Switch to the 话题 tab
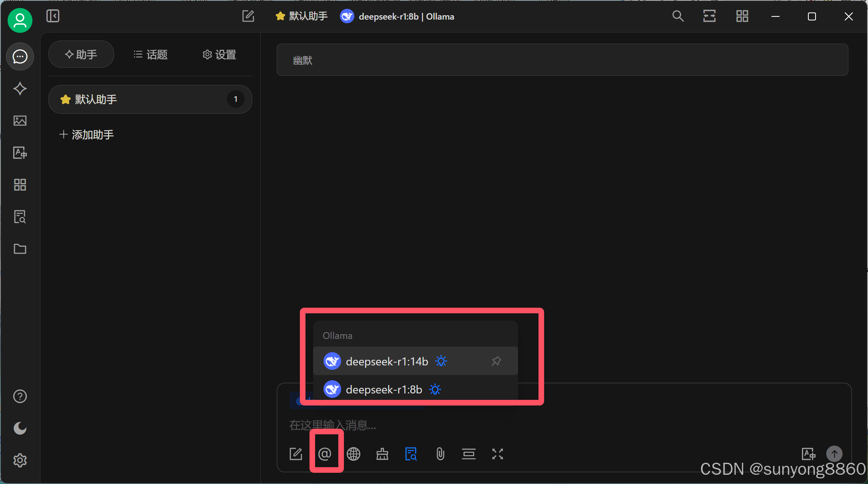 [x=151, y=54]
